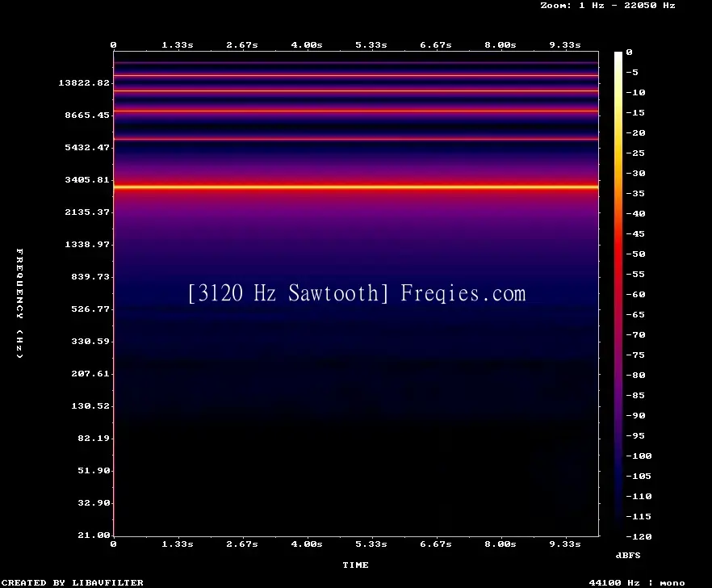Click the 82.19 frequency axis label
This screenshot has width=712, height=588.
click(94, 438)
